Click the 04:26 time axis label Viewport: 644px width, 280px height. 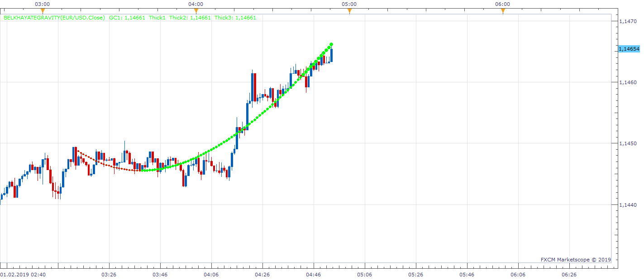[262, 274]
